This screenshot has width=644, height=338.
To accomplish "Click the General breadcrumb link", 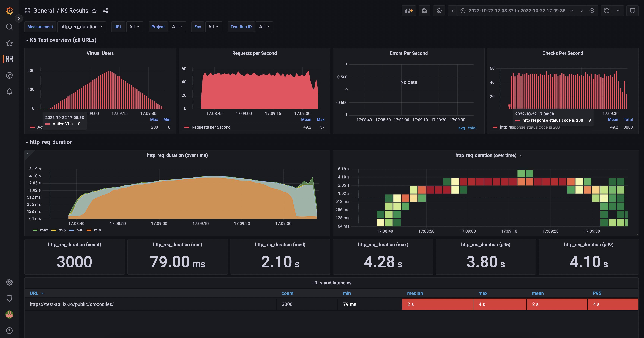I will click(43, 11).
